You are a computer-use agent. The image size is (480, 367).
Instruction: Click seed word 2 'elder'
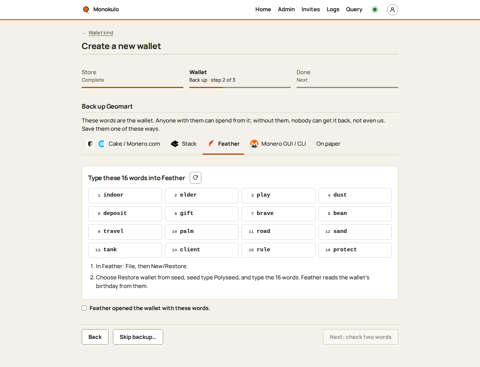coord(202,195)
